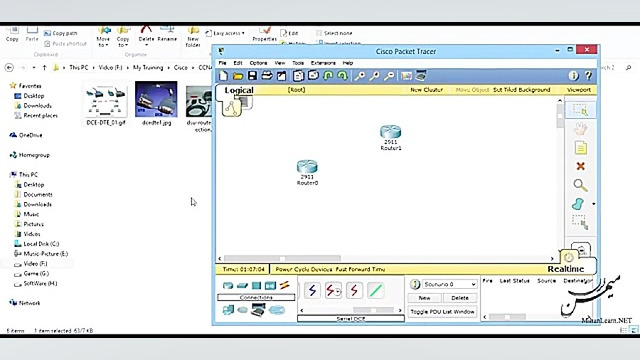Open the Activity Wizard toolbar icon
640x360 pixels.
click(282, 76)
